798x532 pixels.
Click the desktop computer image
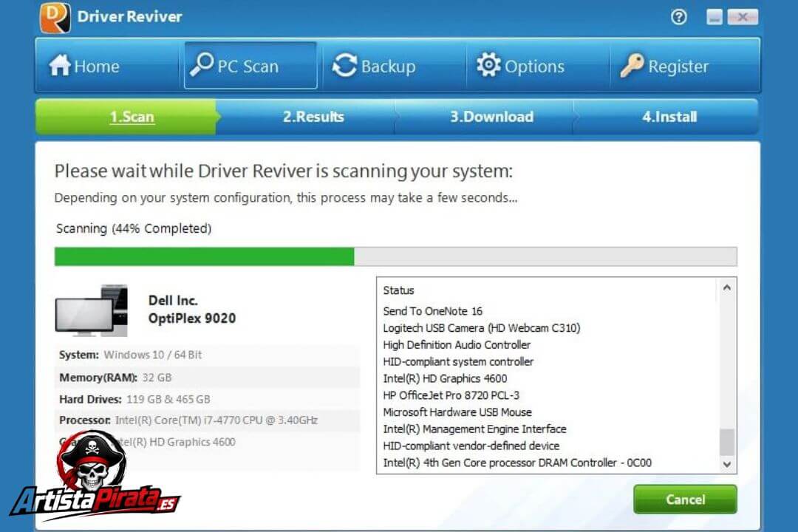(92, 310)
